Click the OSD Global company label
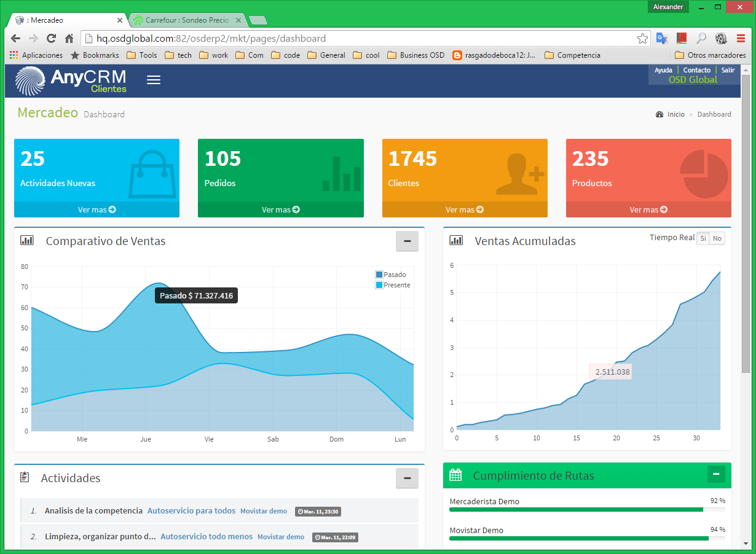 click(x=693, y=79)
